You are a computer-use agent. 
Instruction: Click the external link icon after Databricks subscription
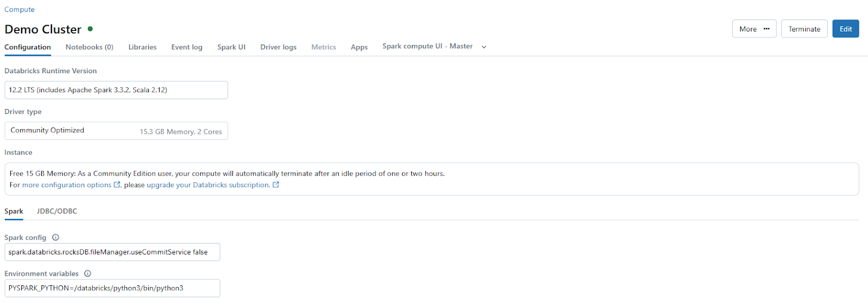(x=276, y=184)
